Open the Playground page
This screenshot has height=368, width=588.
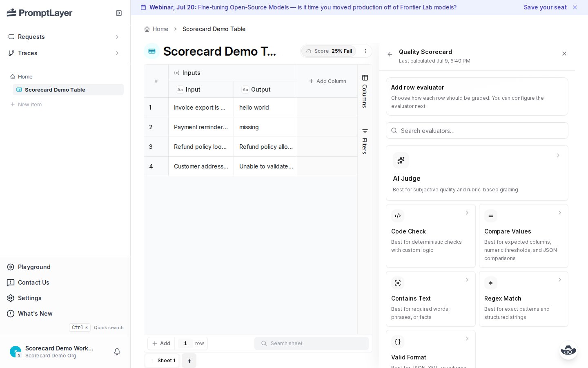coord(34,267)
